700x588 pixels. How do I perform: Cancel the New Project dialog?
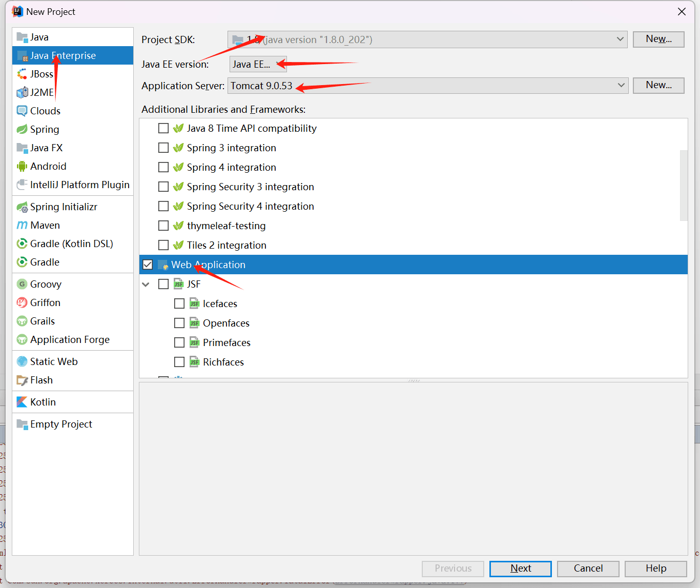[x=588, y=569]
